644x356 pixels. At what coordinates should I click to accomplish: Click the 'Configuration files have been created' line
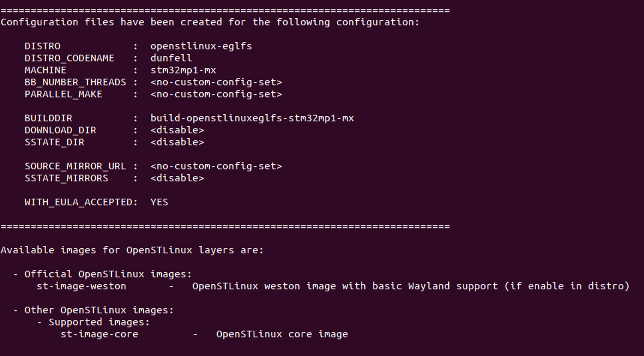[210, 23]
